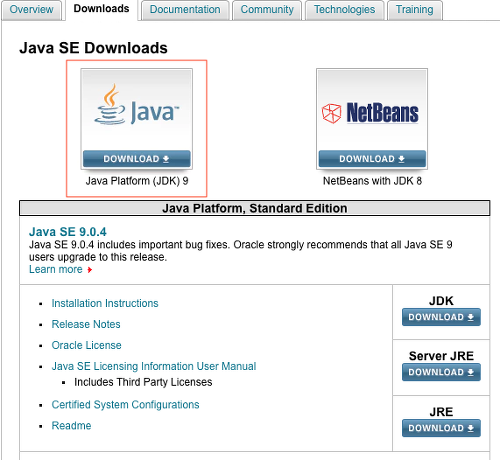The image size is (500, 460).
Task: Open the Readme link
Action: click(71, 426)
